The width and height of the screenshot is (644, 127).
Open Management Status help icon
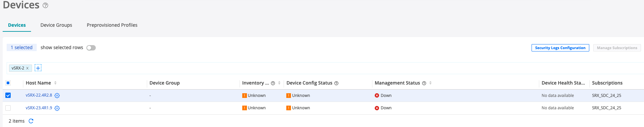(424, 83)
